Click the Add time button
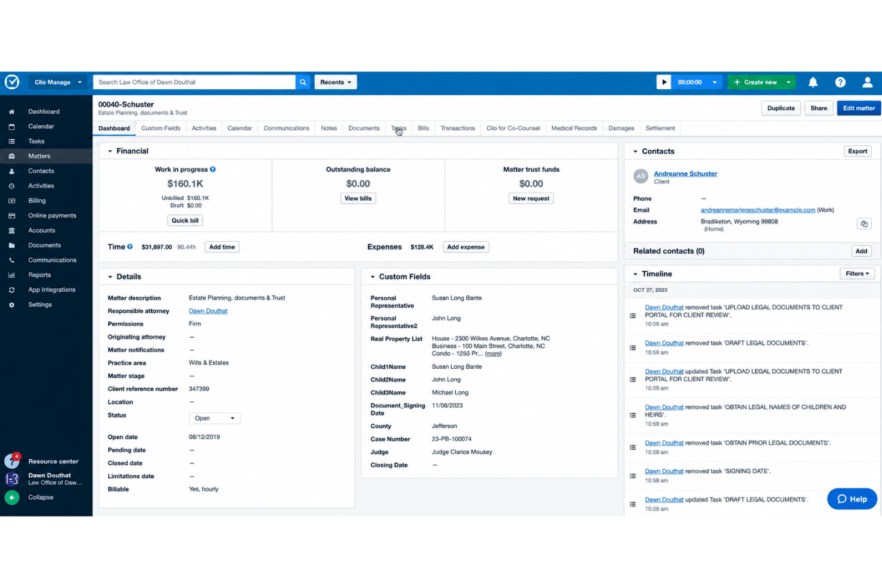 pos(222,247)
